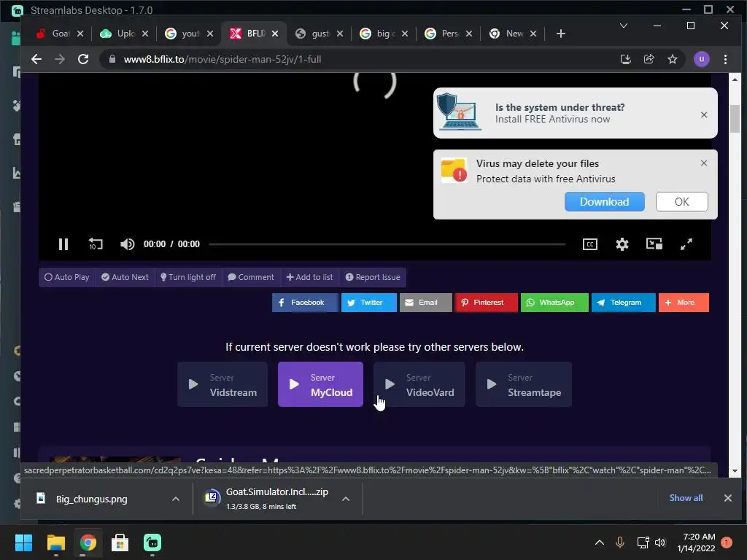Switch to Server Streamtape
This screenshot has height=560, width=747.
pyautogui.click(x=524, y=384)
